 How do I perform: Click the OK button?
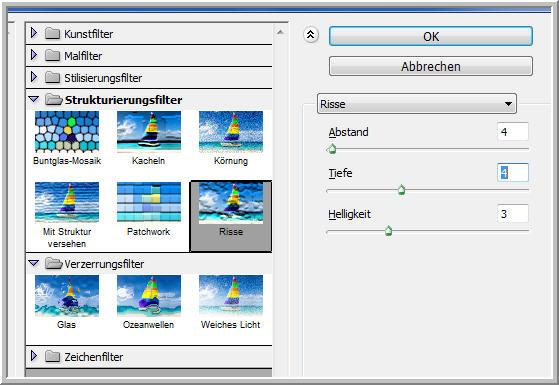pyautogui.click(x=431, y=36)
